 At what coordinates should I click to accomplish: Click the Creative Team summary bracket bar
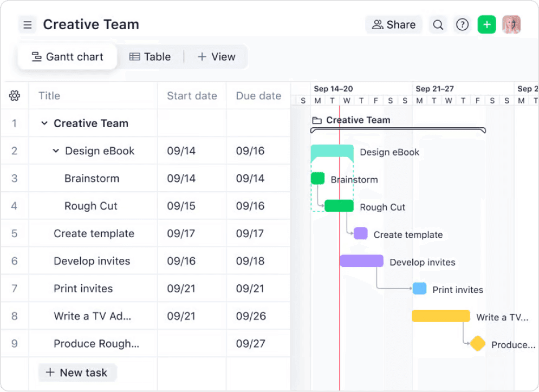[x=398, y=130]
